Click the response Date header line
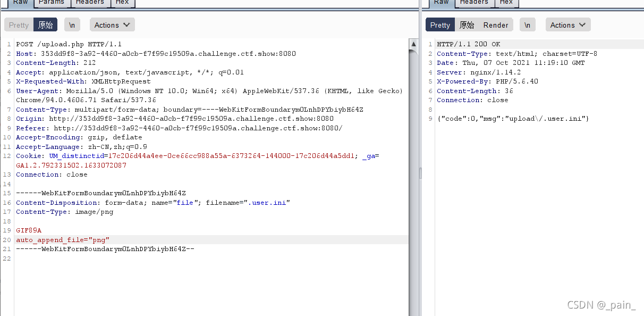Viewport: 644px width, 316px height. [x=511, y=63]
